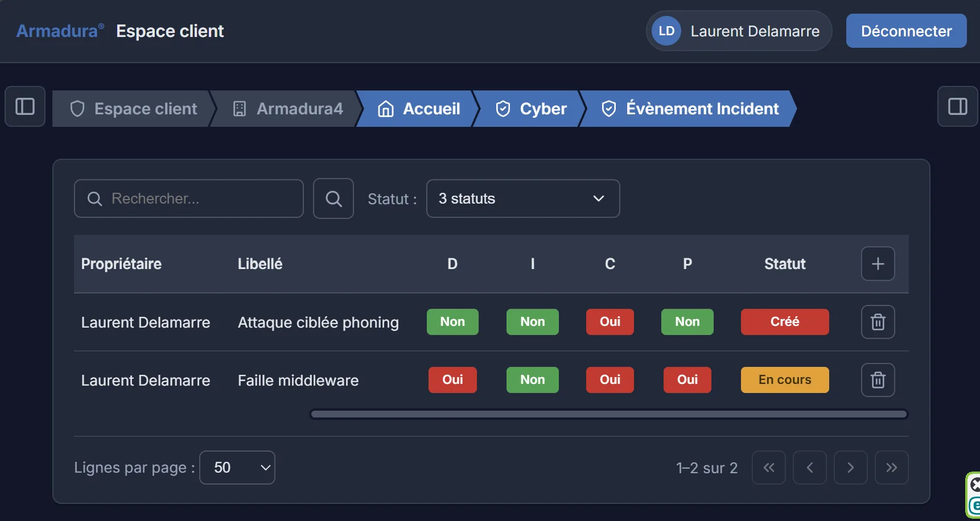Click the search magnifier button
The height and width of the screenshot is (521, 980).
[x=333, y=199]
